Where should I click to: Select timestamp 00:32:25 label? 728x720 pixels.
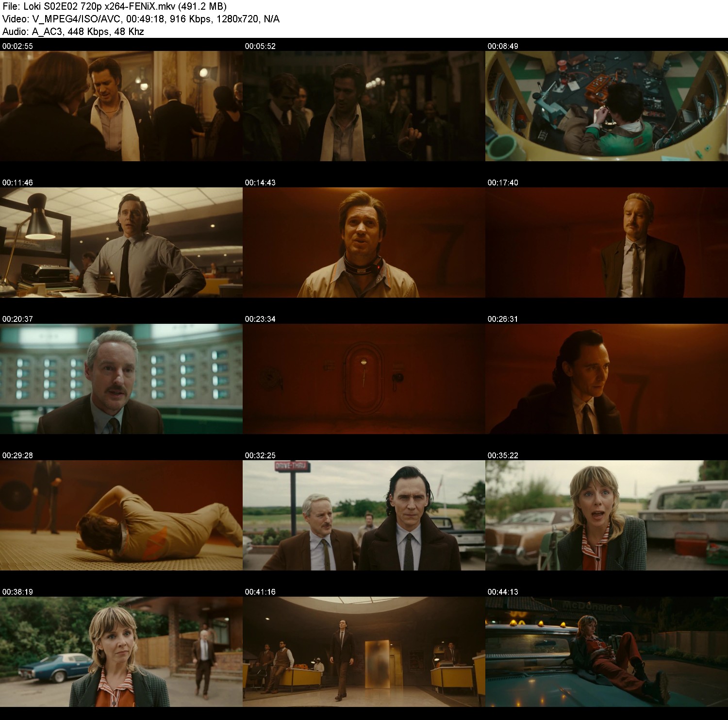pyautogui.click(x=260, y=455)
